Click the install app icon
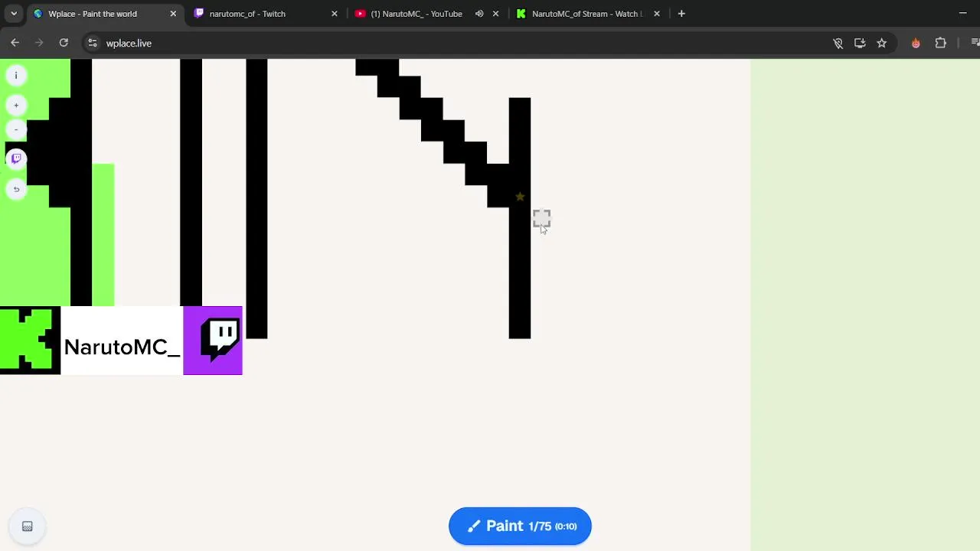This screenshot has width=980, height=551. point(860,44)
